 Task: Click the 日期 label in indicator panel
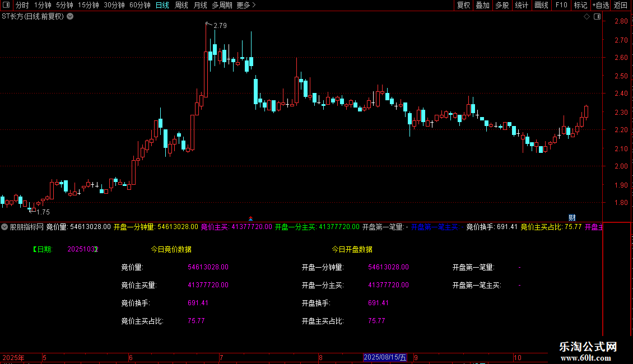point(43,249)
